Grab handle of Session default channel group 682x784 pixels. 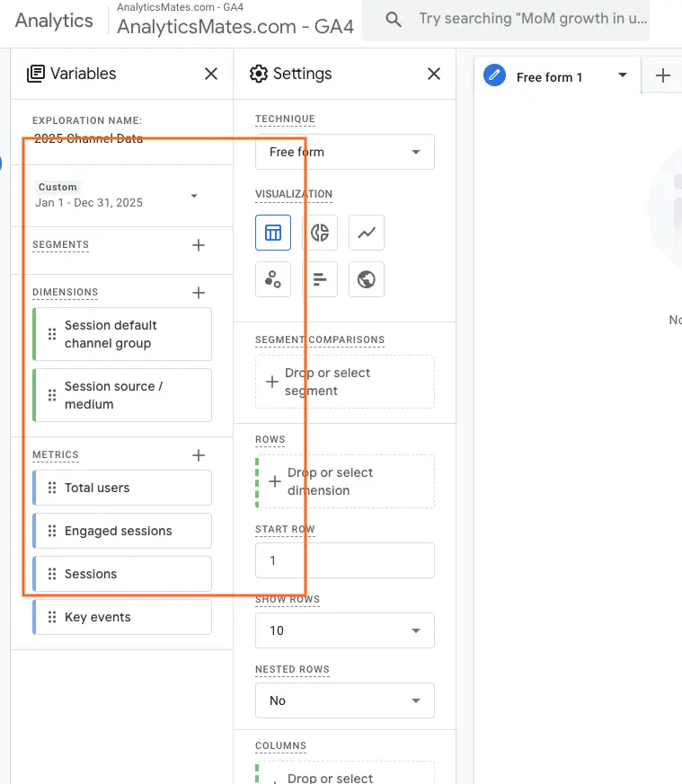coord(52,334)
